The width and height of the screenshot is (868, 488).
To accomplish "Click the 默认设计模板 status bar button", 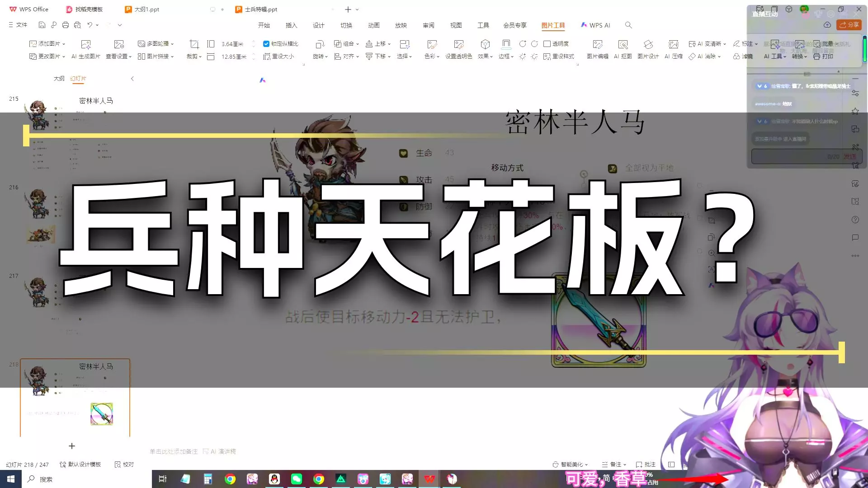I will pyautogui.click(x=80, y=465).
